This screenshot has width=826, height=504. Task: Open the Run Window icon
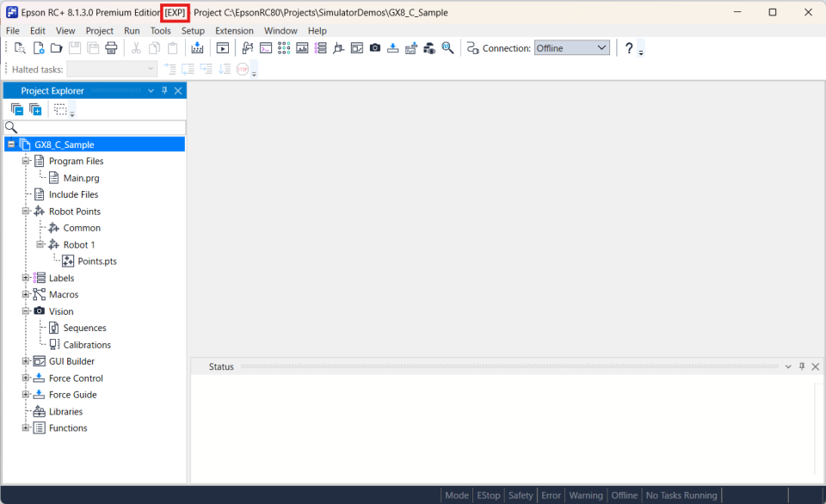223,48
